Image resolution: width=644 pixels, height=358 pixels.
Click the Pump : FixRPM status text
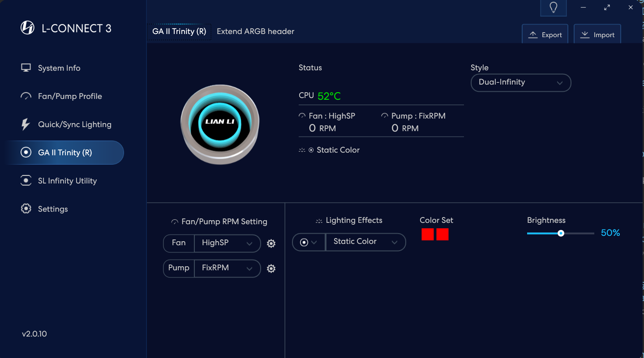coord(418,116)
